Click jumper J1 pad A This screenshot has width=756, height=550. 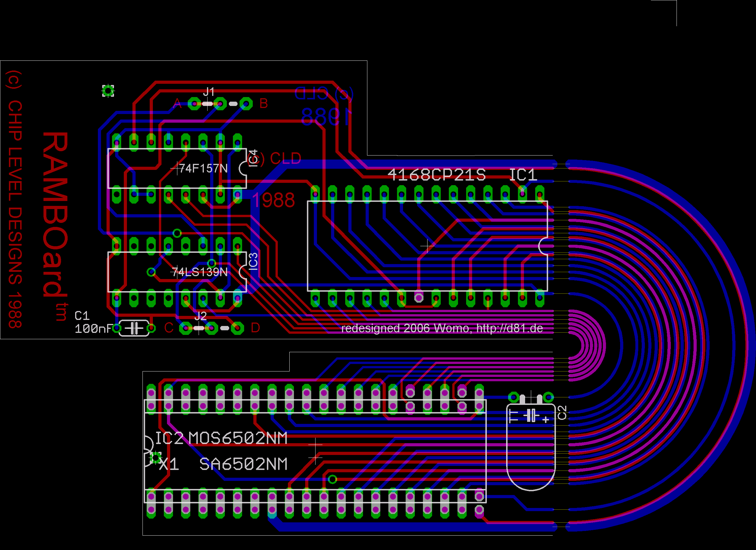tap(194, 104)
